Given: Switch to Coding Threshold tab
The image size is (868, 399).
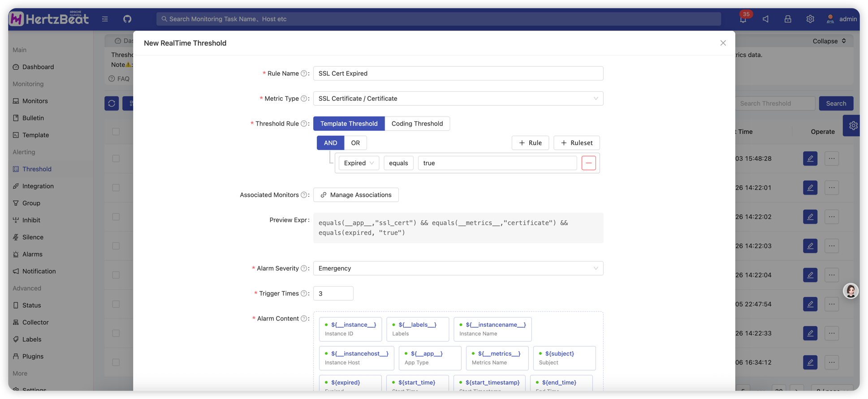Looking at the screenshot, I should tap(417, 124).
